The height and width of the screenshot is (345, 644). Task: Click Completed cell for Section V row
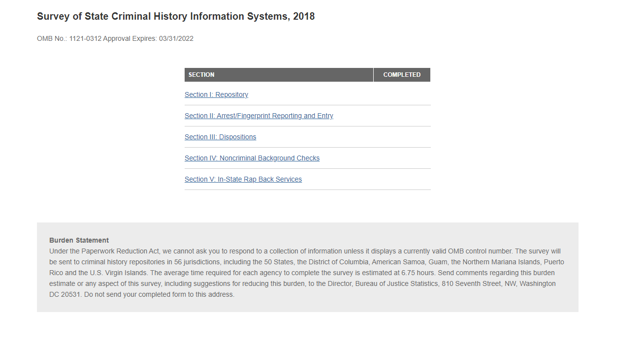pyautogui.click(x=402, y=179)
